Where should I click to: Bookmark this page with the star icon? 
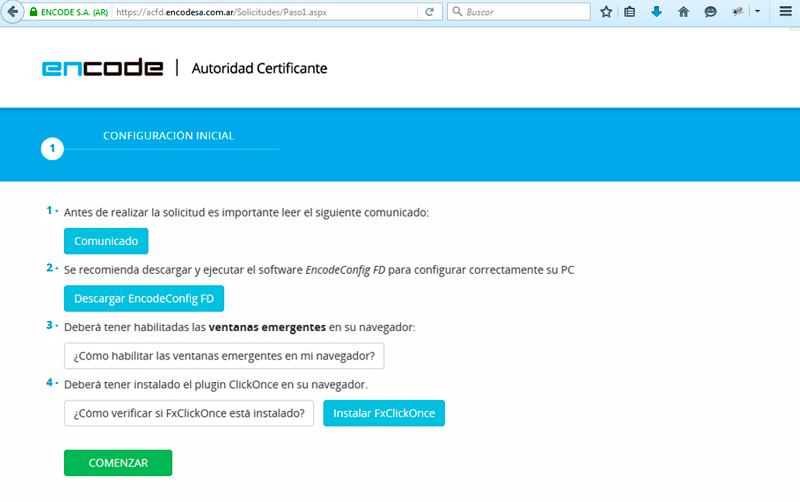606,12
